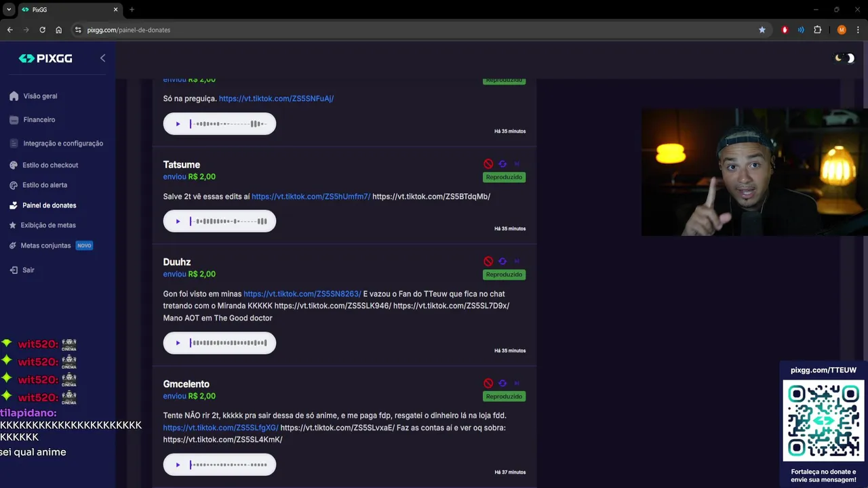Viewport: 868px width, 488px height.
Task: Switch to the PixGG tab
Action: point(68,9)
